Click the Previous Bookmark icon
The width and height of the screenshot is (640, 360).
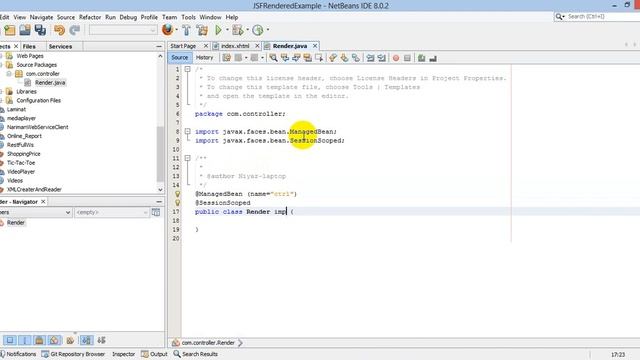[x=333, y=58]
